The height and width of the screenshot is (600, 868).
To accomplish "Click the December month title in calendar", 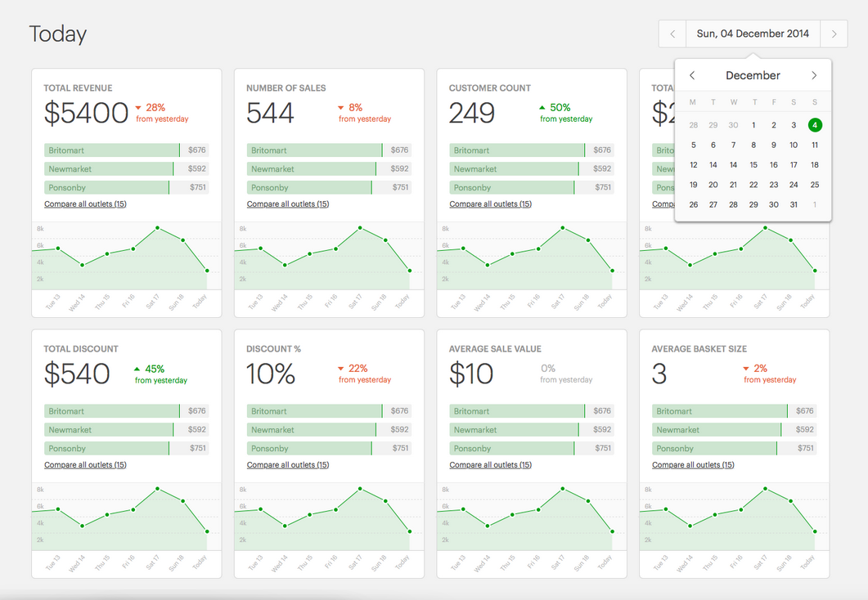I will pyautogui.click(x=753, y=75).
